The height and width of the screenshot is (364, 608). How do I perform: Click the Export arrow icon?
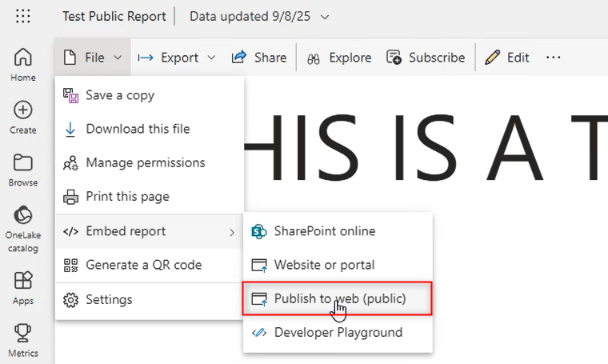(x=146, y=58)
